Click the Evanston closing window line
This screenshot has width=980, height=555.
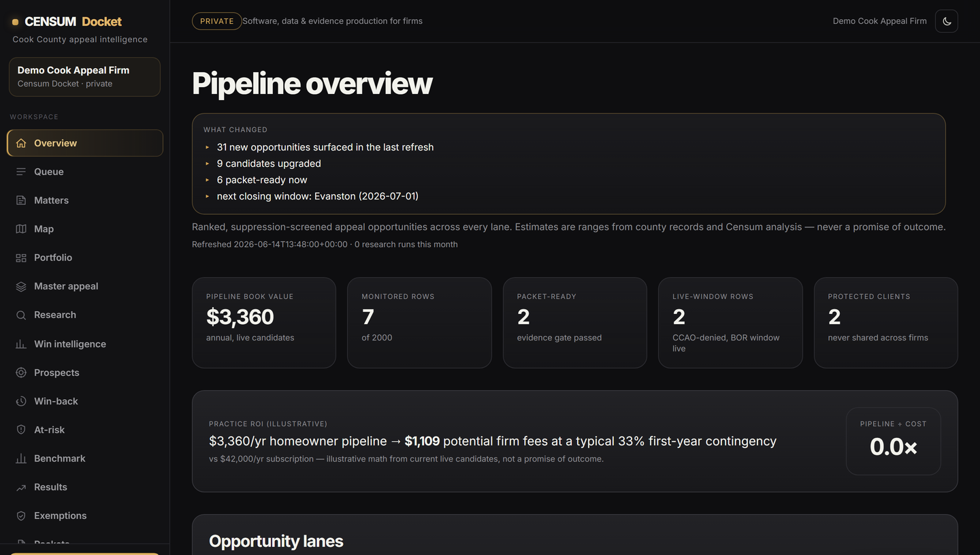click(x=318, y=196)
